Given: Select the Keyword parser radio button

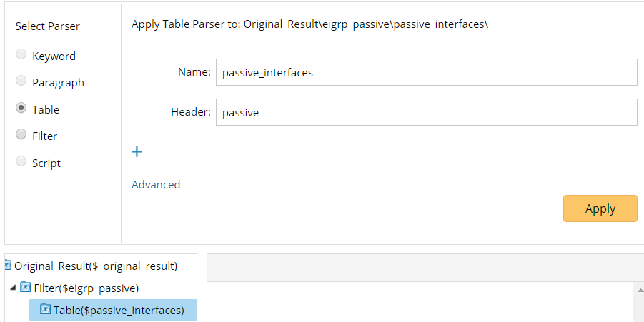Looking at the screenshot, I should click(21, 56).
